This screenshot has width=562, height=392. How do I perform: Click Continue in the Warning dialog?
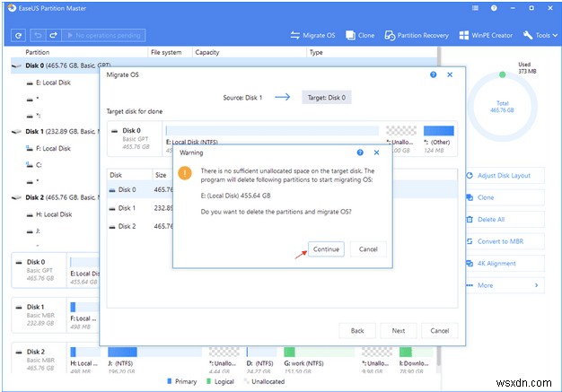tap(326, 249)
